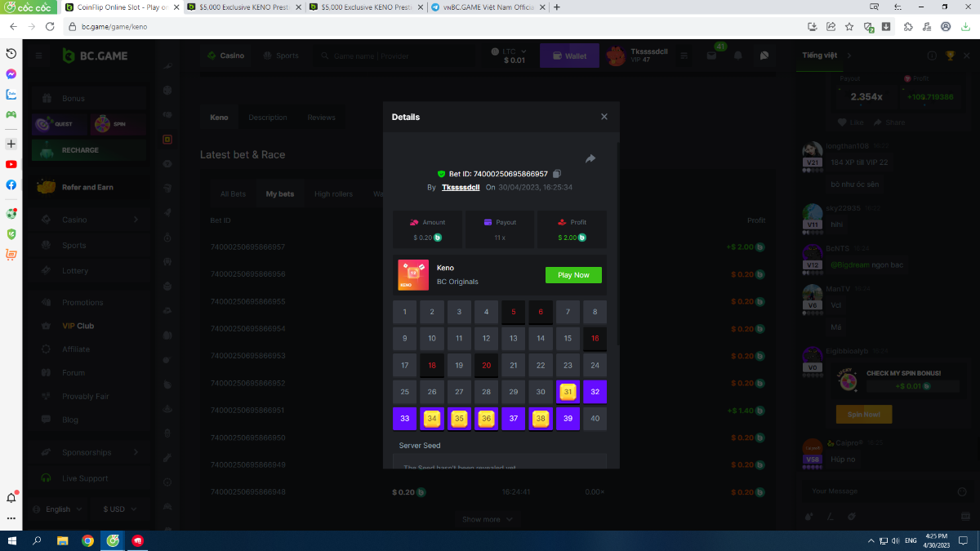Open Facebook from the browser sidebar
The image size is (980, 551).
[11, 184]
